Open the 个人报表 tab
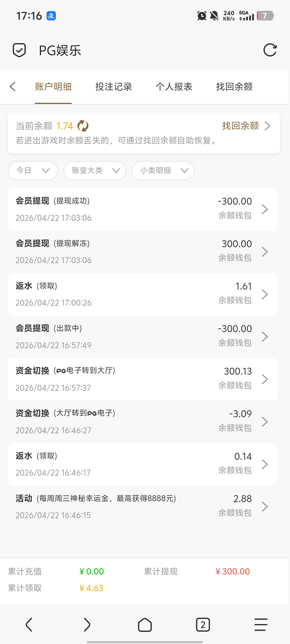 [x=174, y=87]
